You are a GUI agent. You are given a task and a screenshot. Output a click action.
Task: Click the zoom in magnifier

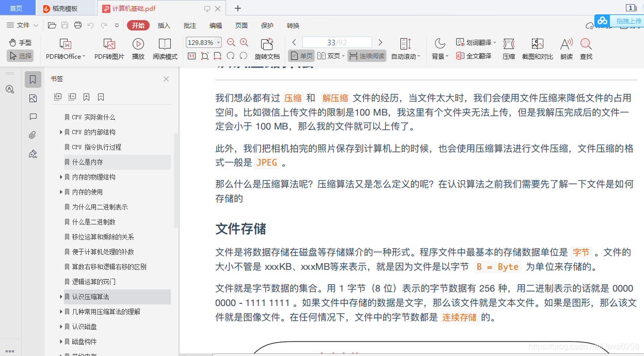[x=244, y=42]
